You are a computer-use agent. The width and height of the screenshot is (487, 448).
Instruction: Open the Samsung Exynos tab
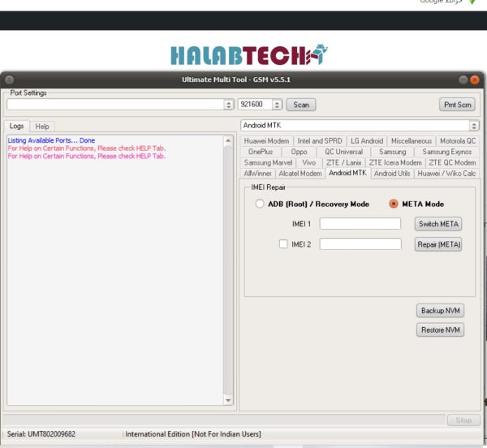coord(446,152)
